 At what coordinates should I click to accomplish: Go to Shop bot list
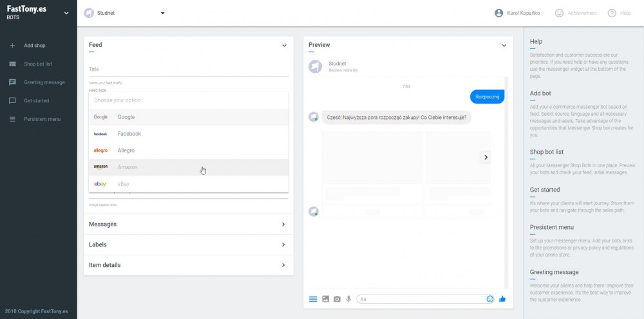39,64
